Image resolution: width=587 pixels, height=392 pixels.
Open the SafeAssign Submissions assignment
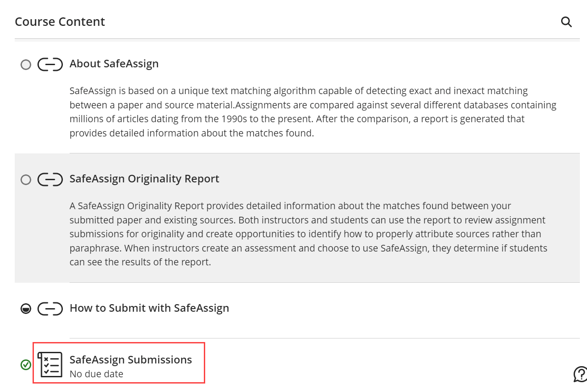(x=130, y=359)
